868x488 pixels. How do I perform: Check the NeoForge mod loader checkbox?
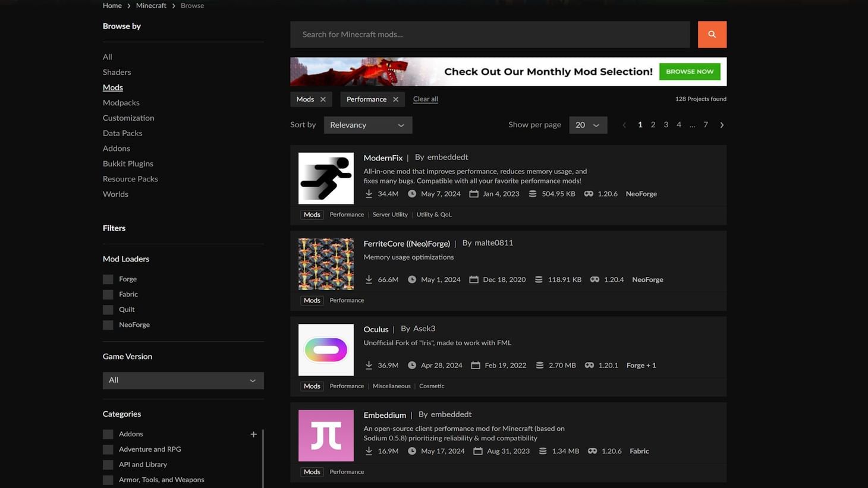point(108,325)
